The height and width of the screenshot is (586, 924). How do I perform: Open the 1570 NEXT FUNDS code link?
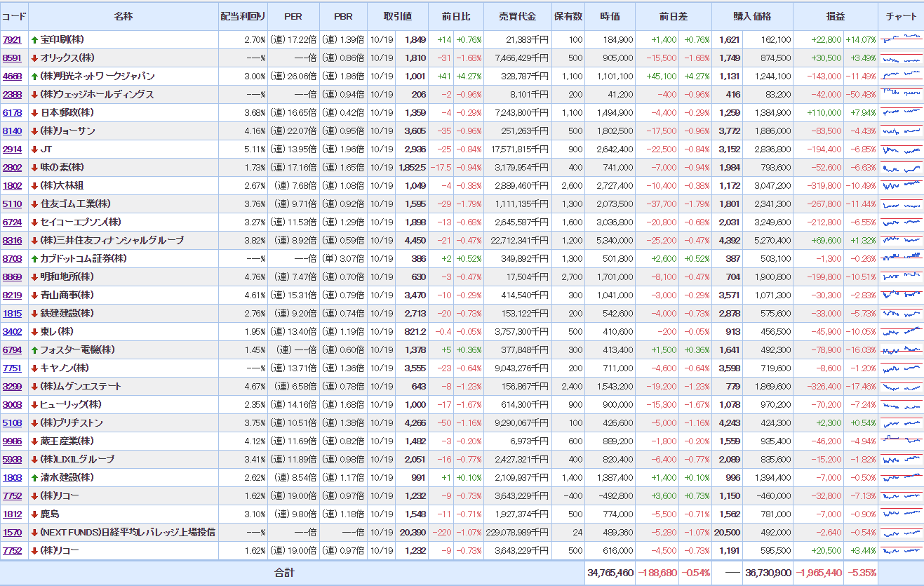click(x=12, y=533)
